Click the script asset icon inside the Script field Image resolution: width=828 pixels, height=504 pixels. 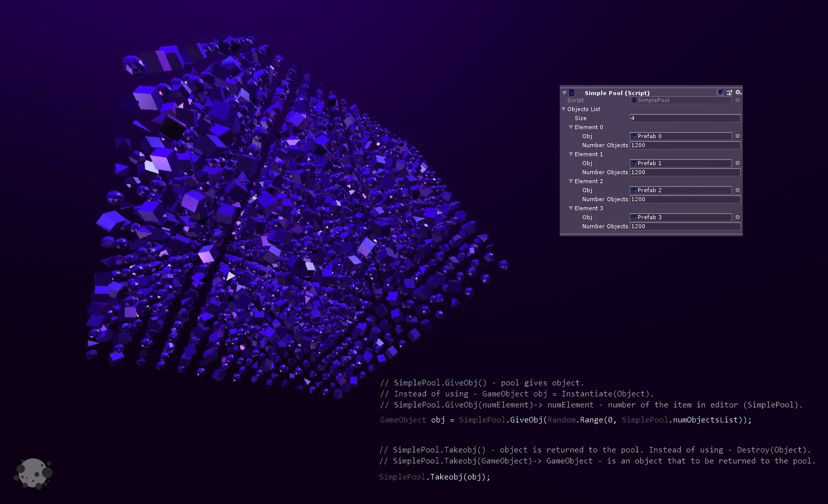634,100
